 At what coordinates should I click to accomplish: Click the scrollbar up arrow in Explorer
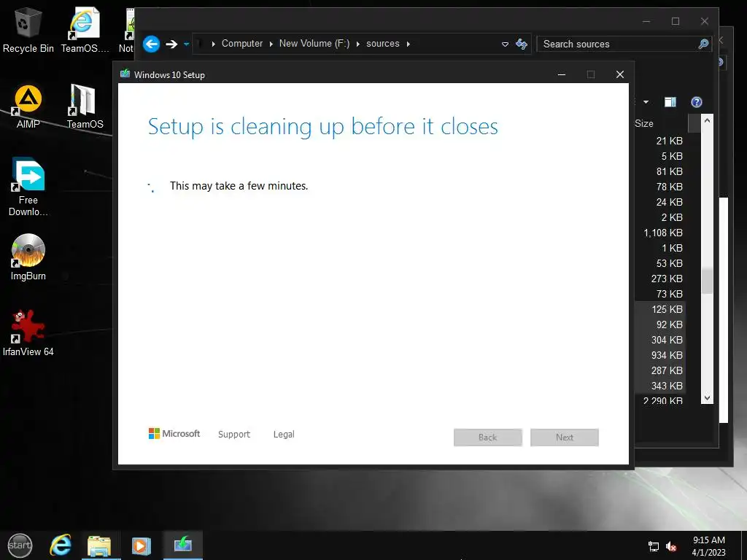click(707, 121)
